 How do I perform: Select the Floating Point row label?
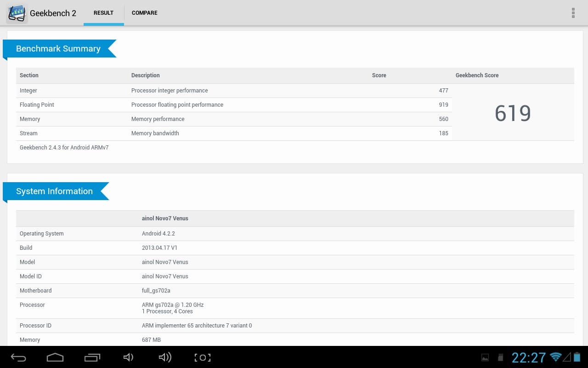[x=37, y=105]
